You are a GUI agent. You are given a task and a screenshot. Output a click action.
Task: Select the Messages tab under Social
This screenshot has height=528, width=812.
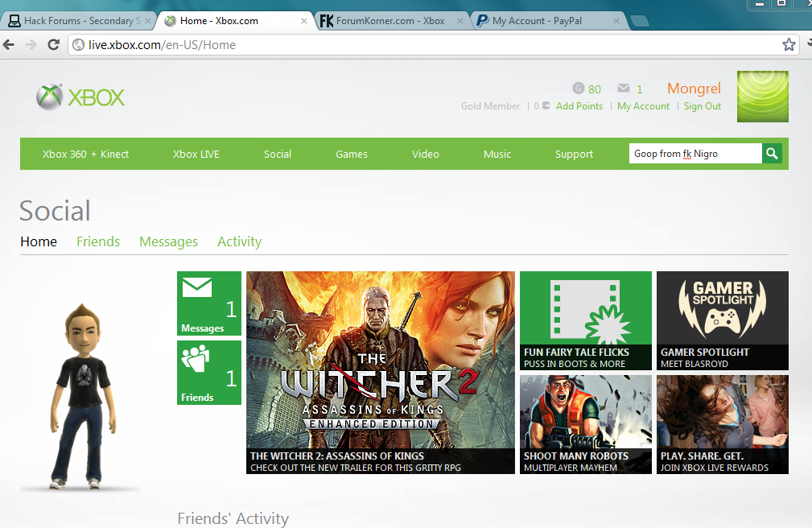click(x=168, y=242)
